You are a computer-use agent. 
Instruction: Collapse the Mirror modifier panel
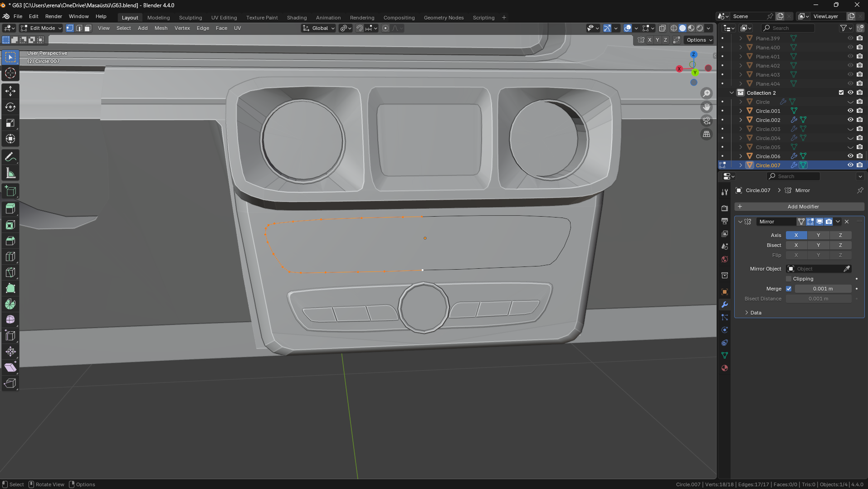[x=740, y=222]
